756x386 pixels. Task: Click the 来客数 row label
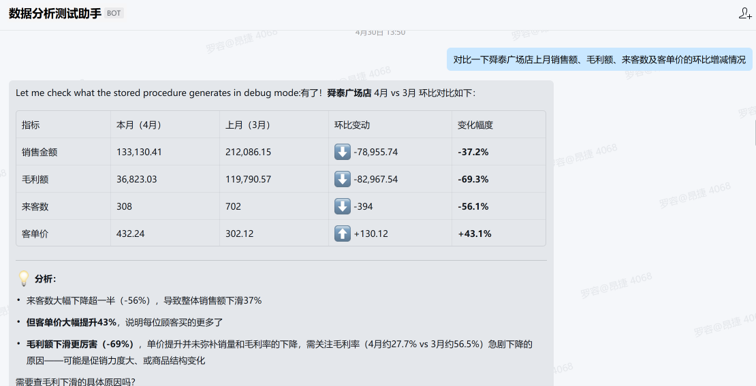35,207
